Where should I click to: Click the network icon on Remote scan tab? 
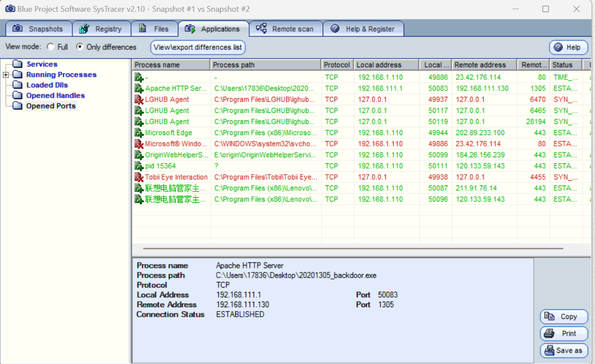(x=261, y=29)
